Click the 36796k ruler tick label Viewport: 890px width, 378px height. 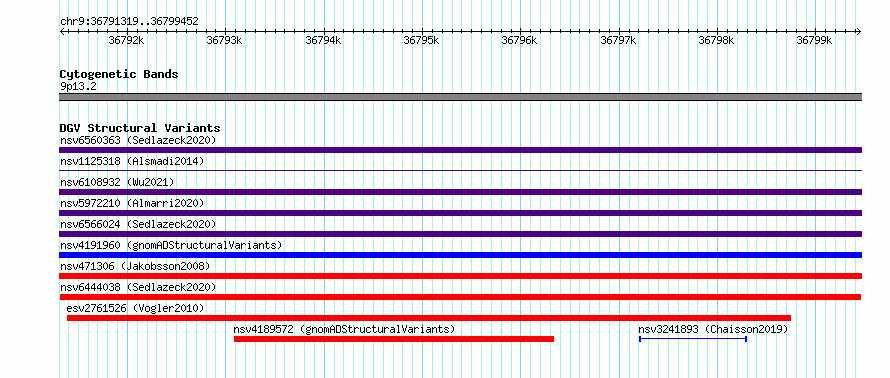(x=519, y=41)
